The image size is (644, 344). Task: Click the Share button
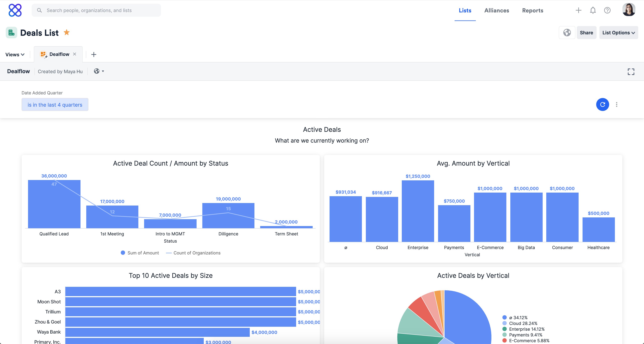tap(586, 33)
